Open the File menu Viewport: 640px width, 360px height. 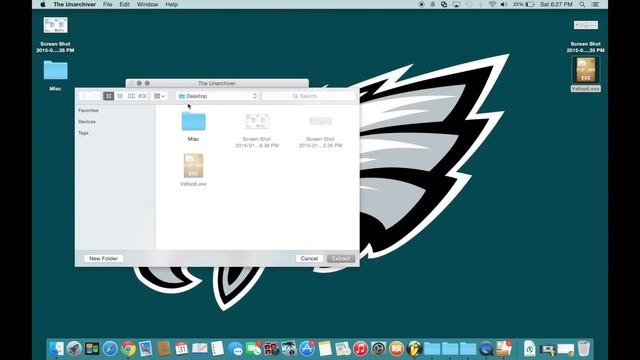pos(108,4)
